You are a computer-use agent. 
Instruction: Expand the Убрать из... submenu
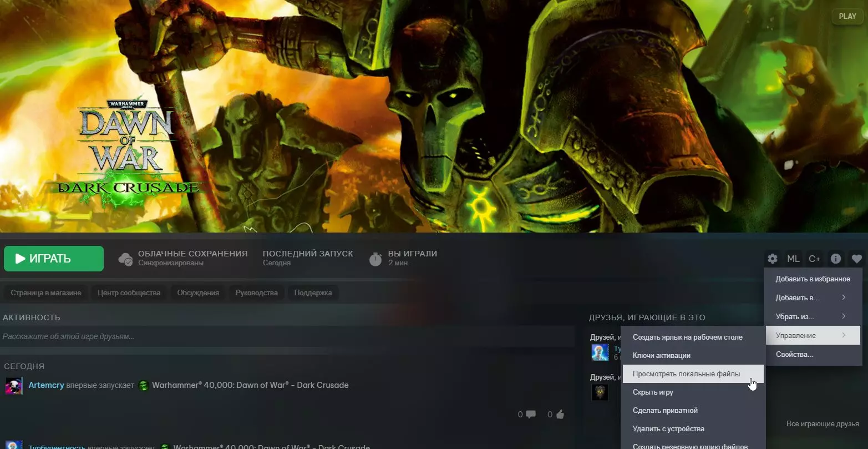[812, 316]
